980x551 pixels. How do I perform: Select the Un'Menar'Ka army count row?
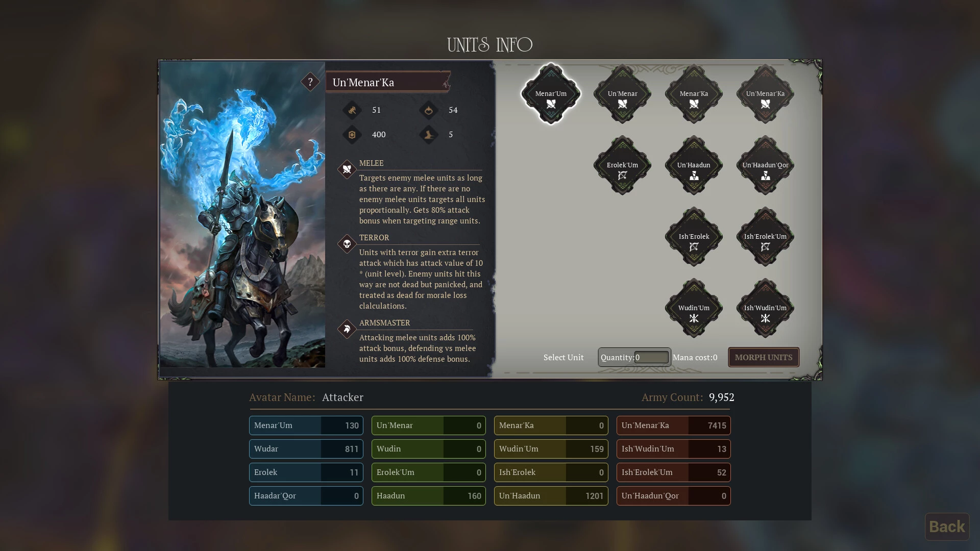(673, 425)
